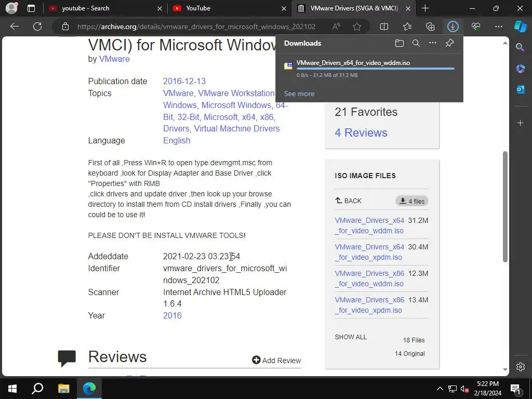Open Edge Settings and more menu
Viewport: 532px width, 399px height.
point(498,26)
